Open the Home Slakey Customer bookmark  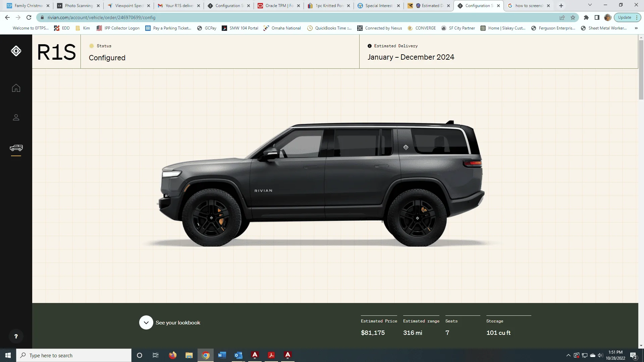[503, 28]
